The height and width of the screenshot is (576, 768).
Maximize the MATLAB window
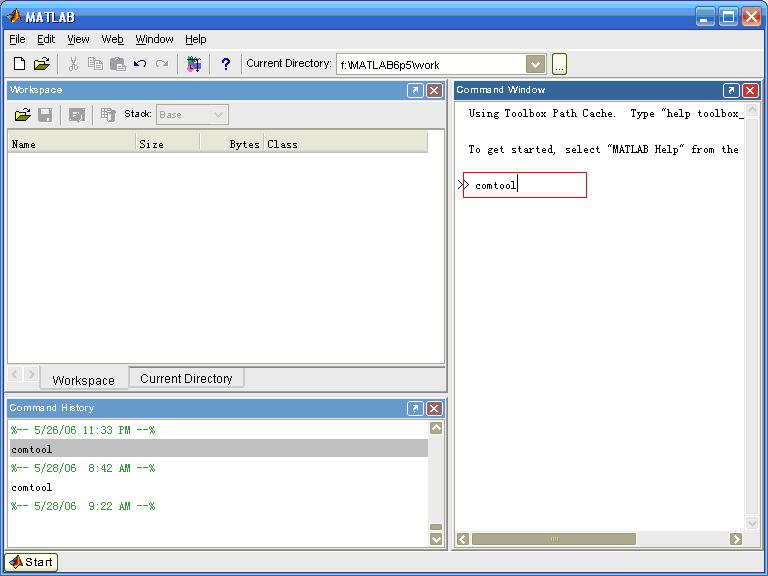[x=728, y=17]
